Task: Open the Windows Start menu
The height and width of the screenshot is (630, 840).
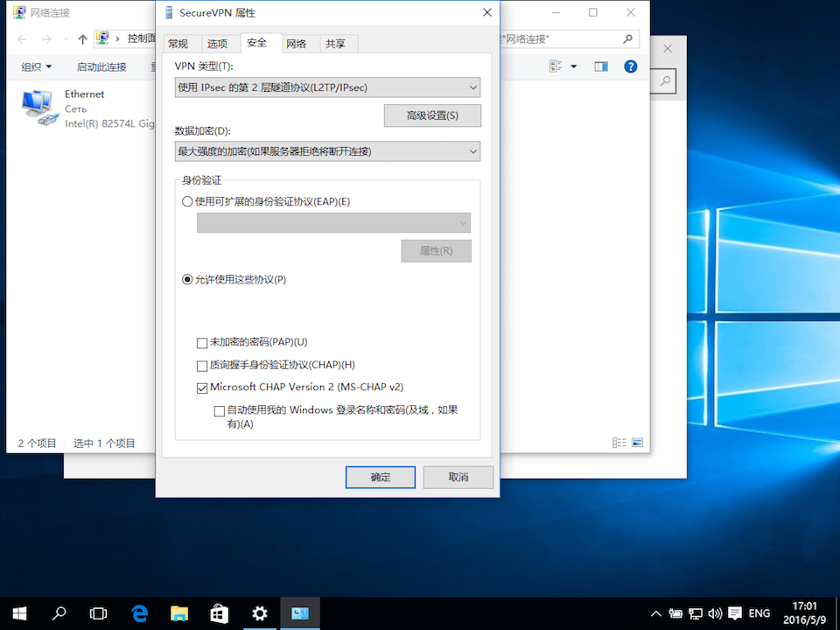Action: pos(19,613)
